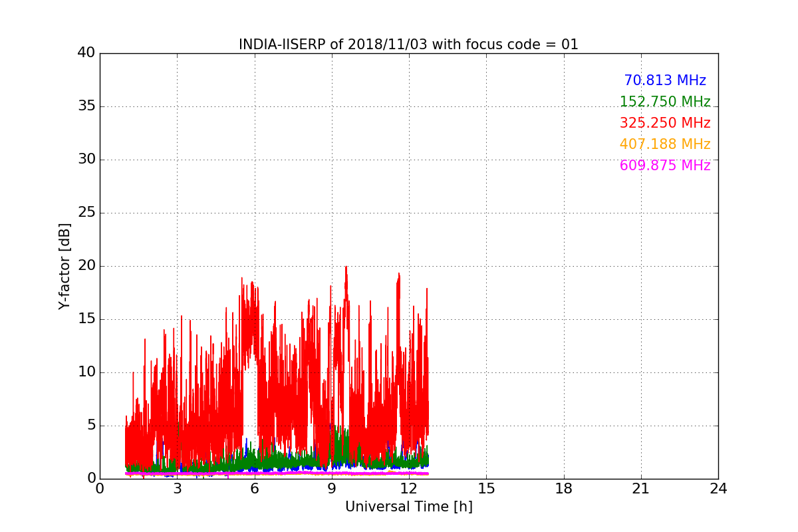Click the y-axis tick label 40
Image resolution: width=798 pixels, height=532 pixels.
[x=86, y=53]
